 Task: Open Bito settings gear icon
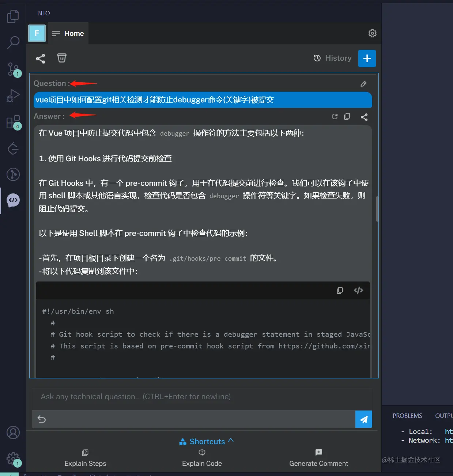372,33
